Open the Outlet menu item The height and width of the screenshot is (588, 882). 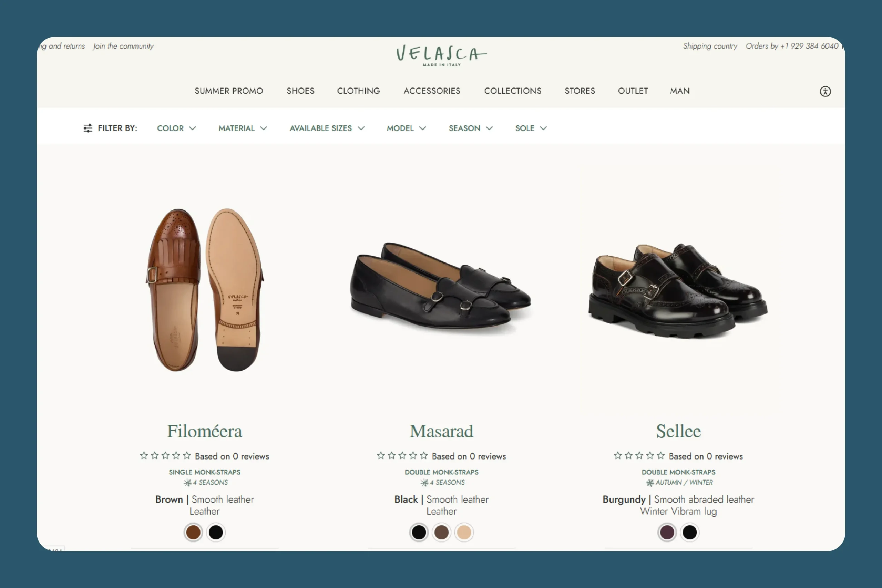click(633, 91)
